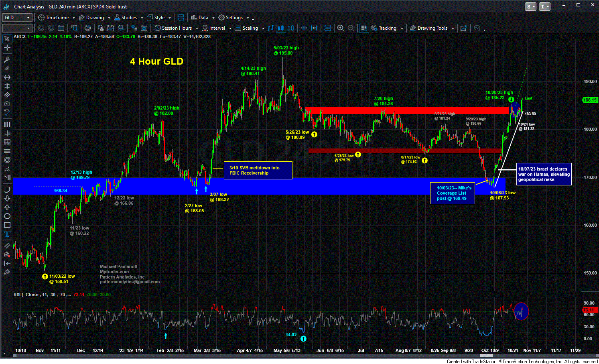Viewport: 599px width, 364px height.
Task: Click the save chart analysis icon
Action: (111, 28)
